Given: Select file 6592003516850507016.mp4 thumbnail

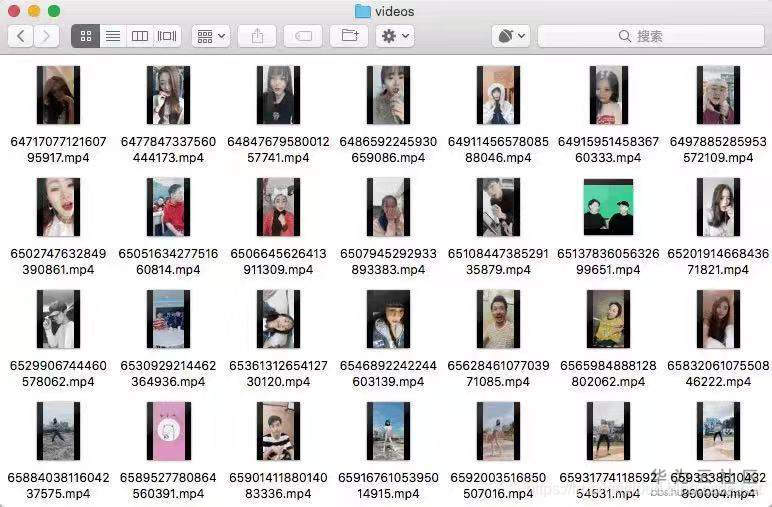Looking at the screenshot, I should pyautogui.click(x=498, y=431).
